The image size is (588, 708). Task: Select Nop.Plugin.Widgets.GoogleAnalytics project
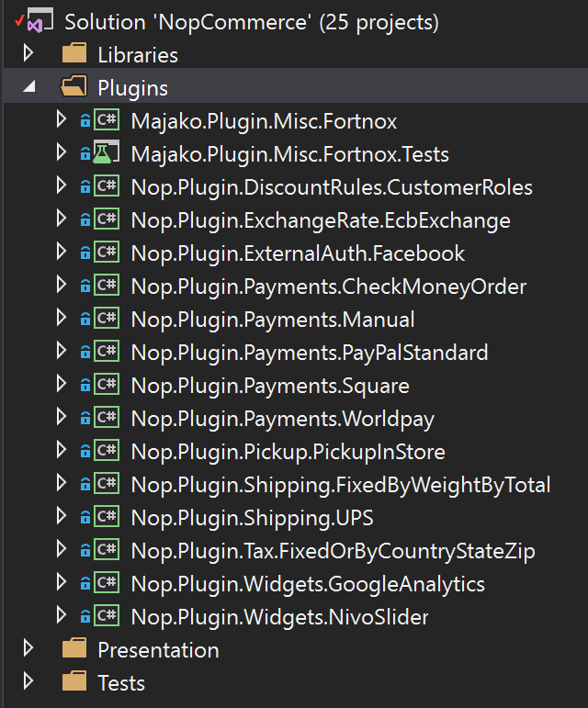[308, 583]
